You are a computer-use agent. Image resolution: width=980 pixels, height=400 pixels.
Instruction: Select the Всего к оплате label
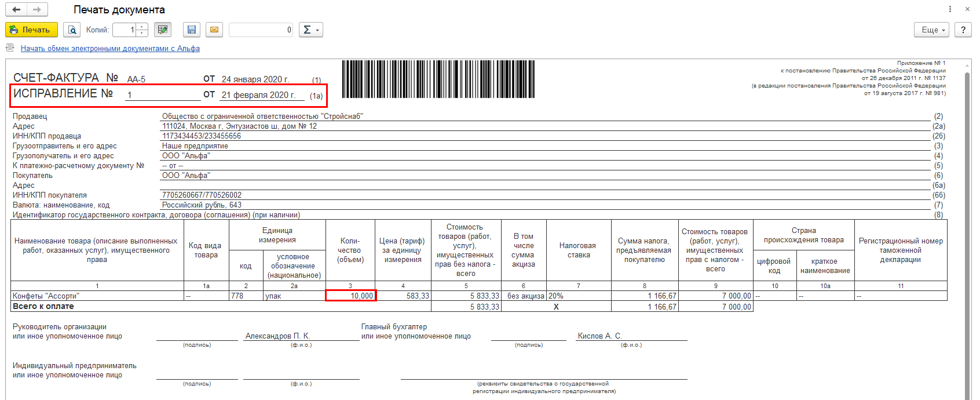[x=43, y=306]
